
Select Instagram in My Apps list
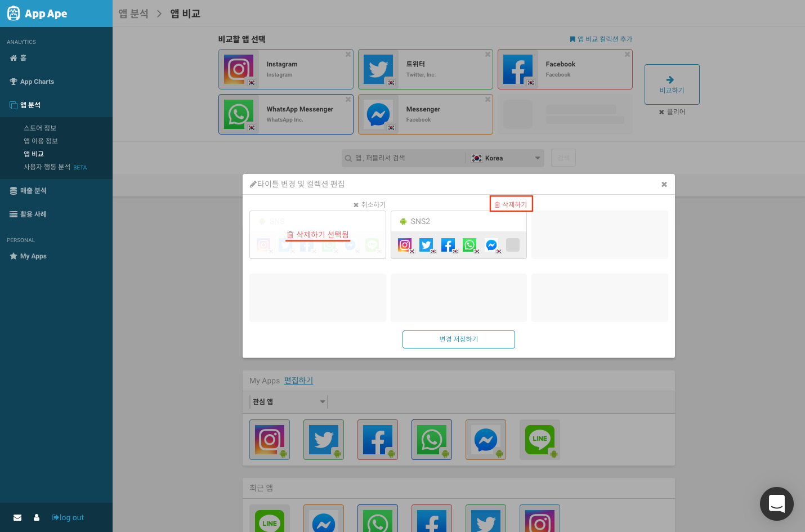click(x=270, y=440)
